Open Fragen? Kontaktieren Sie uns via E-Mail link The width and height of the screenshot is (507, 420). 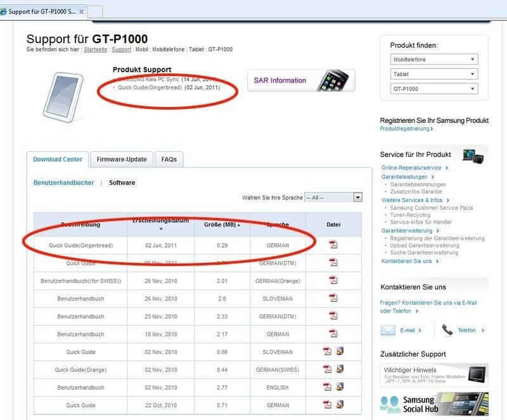click(428, 307)
